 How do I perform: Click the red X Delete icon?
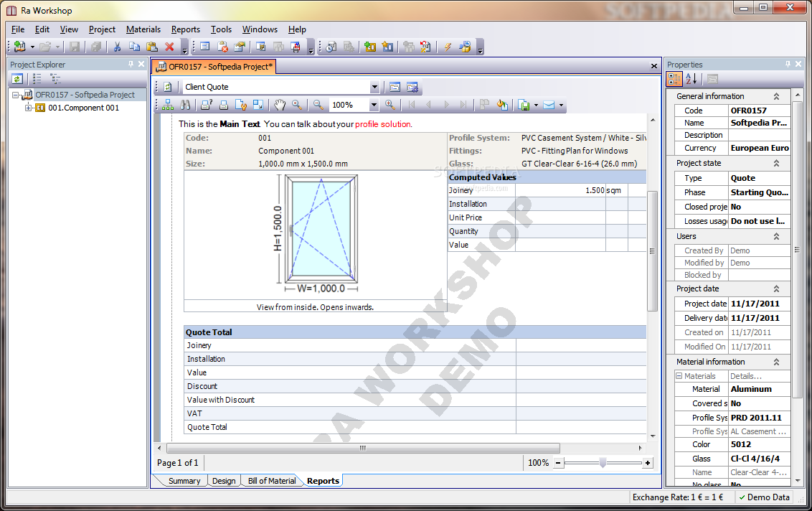tap(169, 47)
